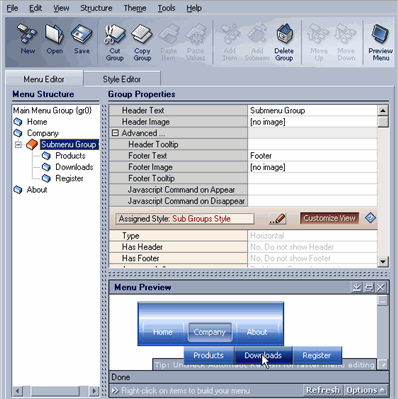Click the Assigned Style field
398x399 pixels.
click(184, 219)
